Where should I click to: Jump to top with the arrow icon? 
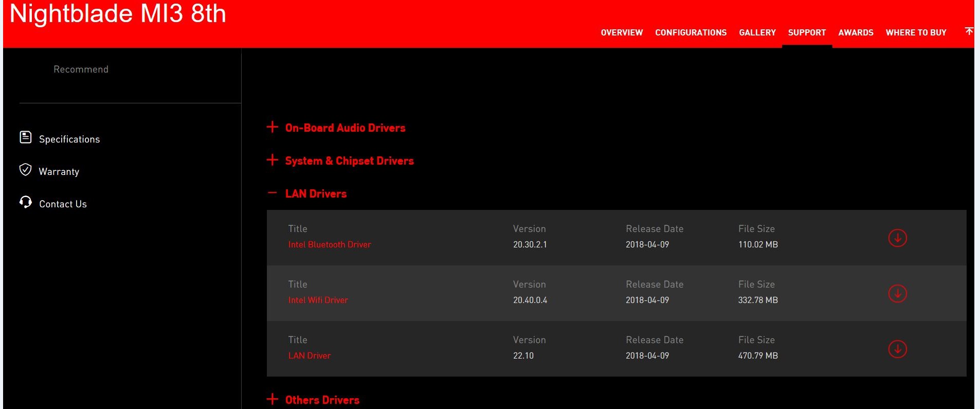(x=969, y=31)
